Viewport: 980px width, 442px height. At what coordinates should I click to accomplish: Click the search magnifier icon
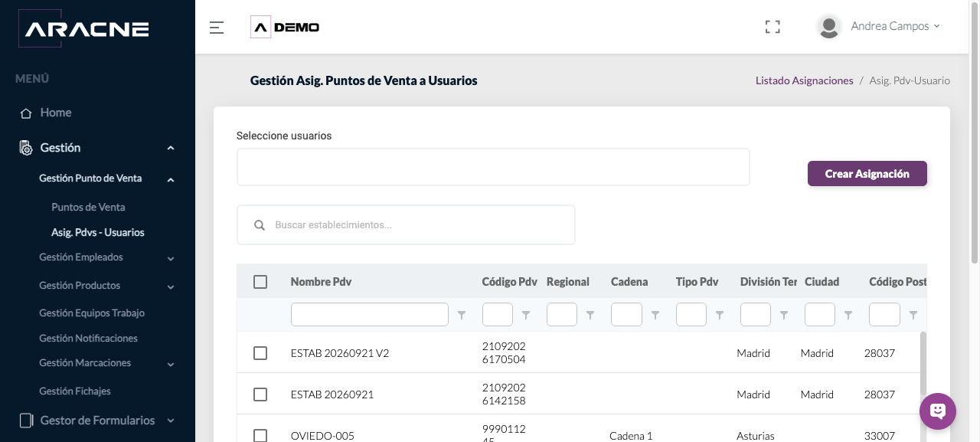click(x=260, y=225)
